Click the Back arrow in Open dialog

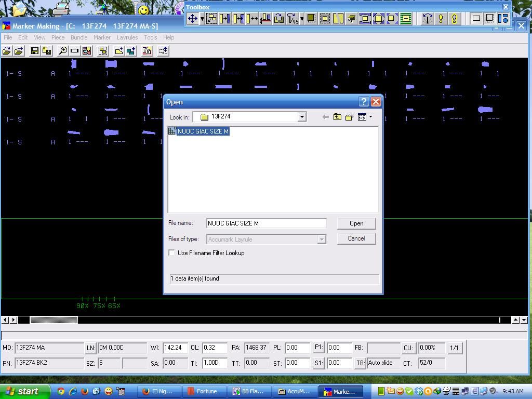click(x=325, y=117)
